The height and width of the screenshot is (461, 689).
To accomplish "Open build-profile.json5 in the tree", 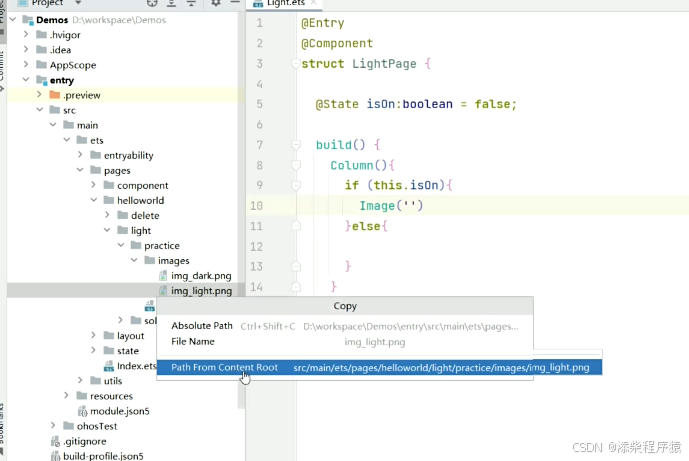I will click(x=103, y=456).
